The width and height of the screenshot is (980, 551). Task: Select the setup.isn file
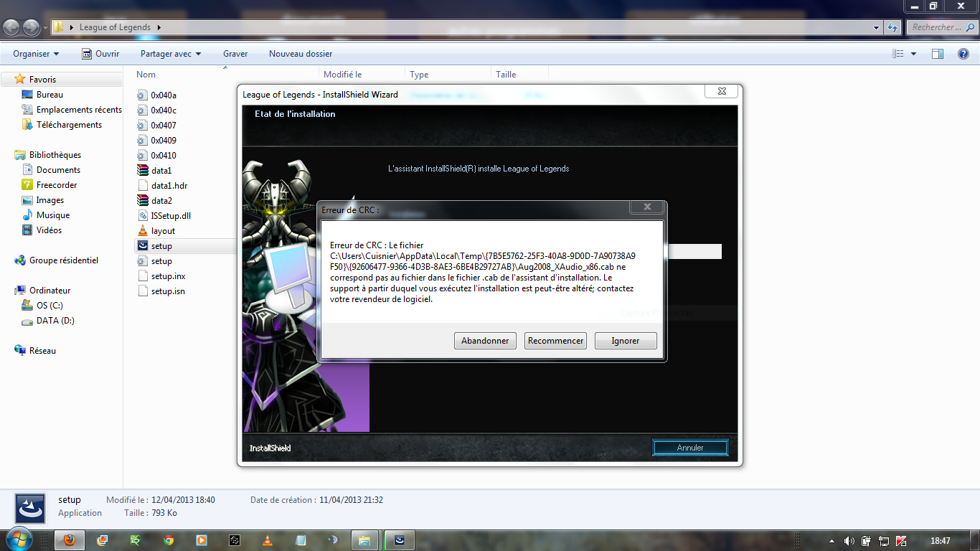point(168,291)
